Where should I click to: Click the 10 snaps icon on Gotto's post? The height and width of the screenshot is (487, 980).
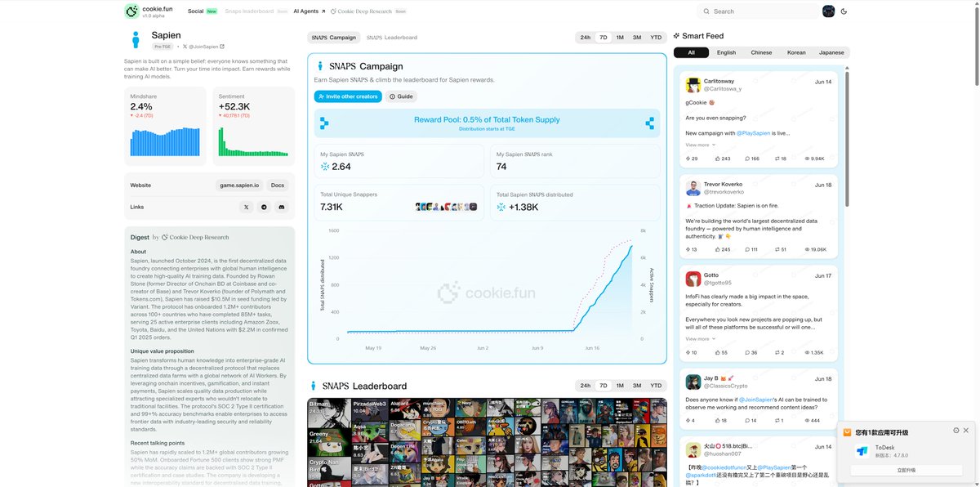pos(691,353)
